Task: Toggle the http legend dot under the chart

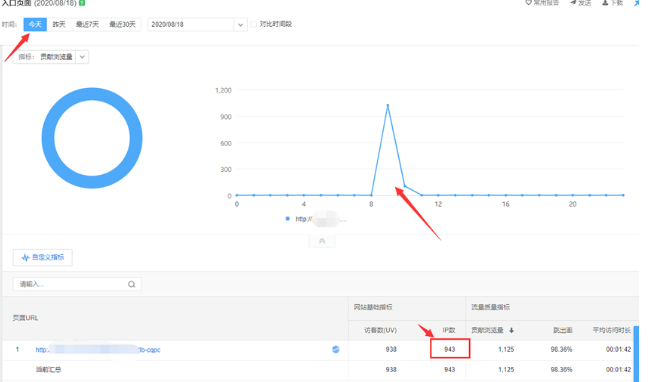Action: pos(287,219)
